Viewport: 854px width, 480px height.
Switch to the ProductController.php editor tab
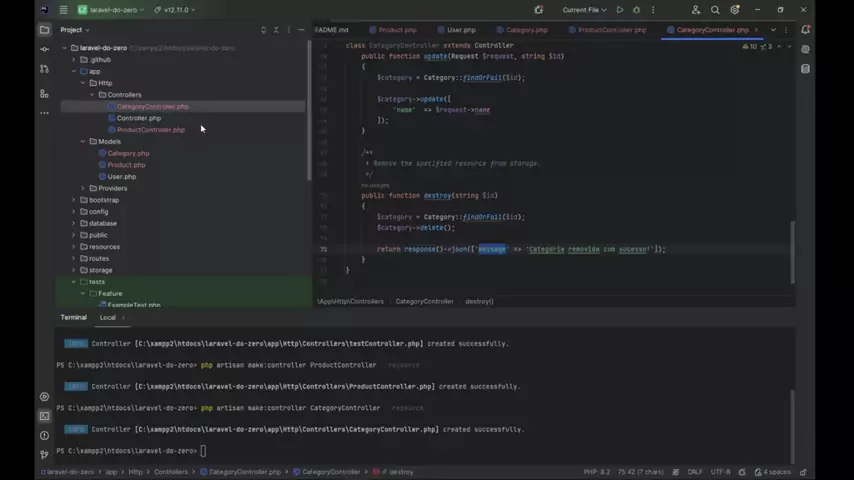[x=611, y=30]
